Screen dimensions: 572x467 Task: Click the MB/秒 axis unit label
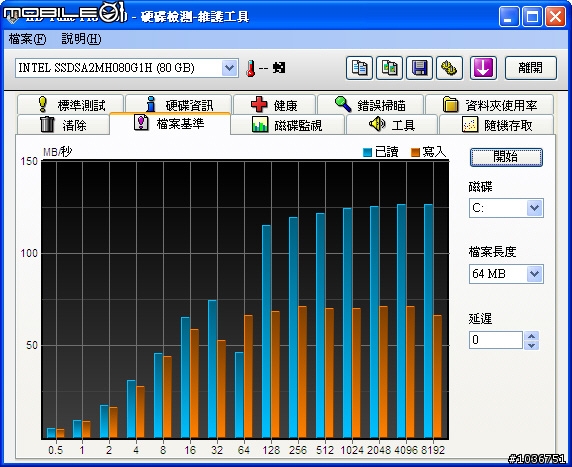[x=58, y=151]
